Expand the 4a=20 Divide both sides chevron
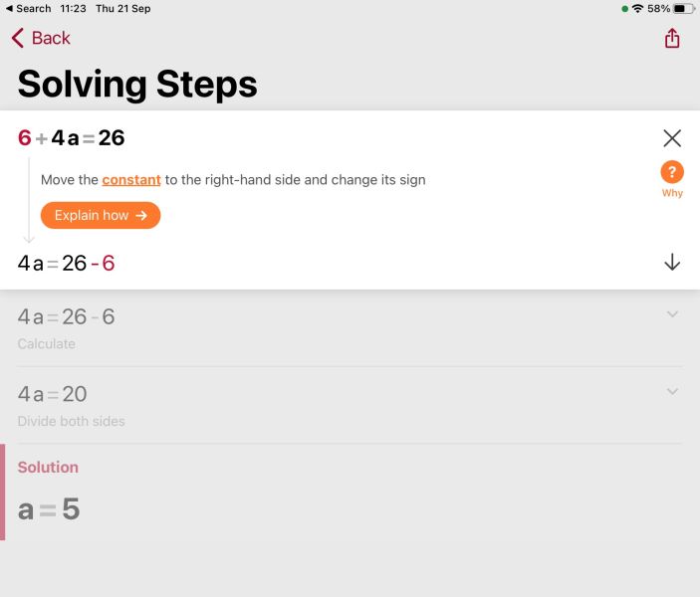 [x=672, y=391]
